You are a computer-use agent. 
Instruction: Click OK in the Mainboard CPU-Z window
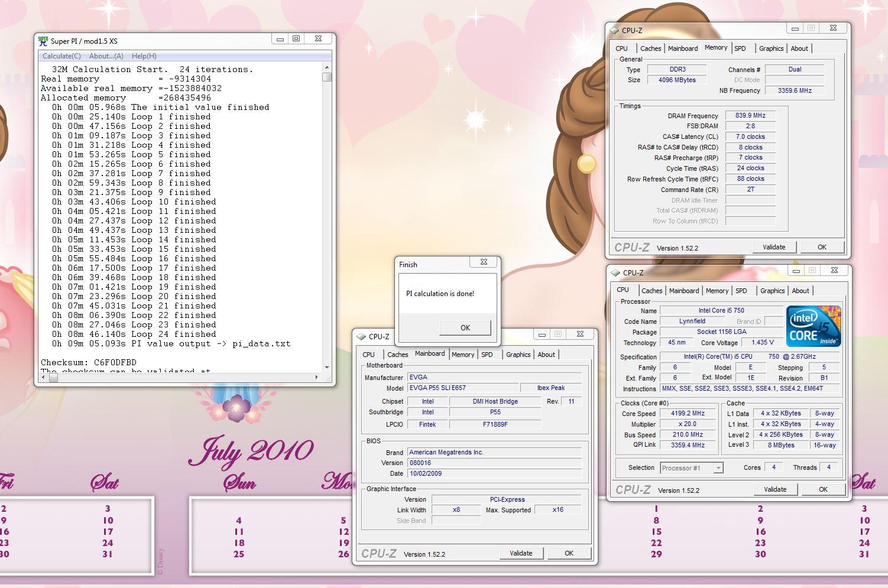point(569,553)
